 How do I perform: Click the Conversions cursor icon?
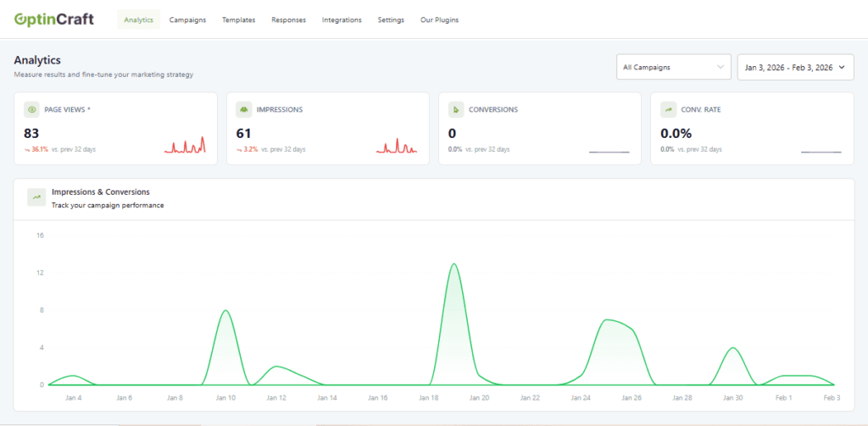pos(455,109)
